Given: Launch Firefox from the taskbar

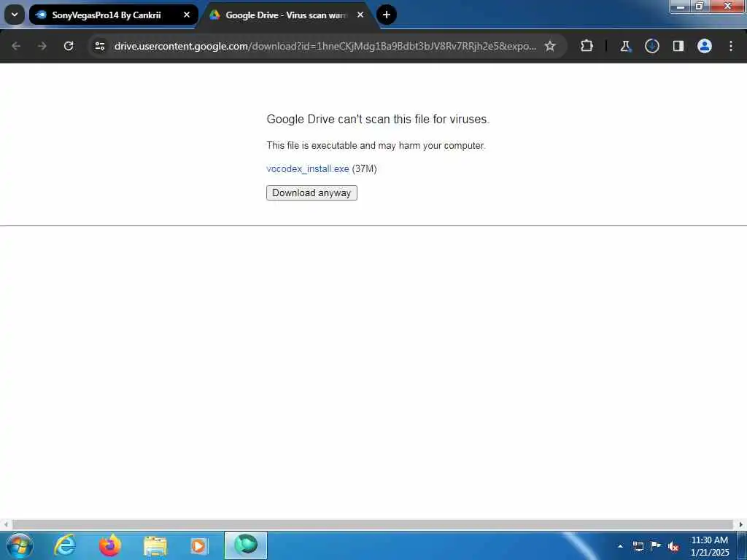Looking at the screenshot, I should 110,545.
